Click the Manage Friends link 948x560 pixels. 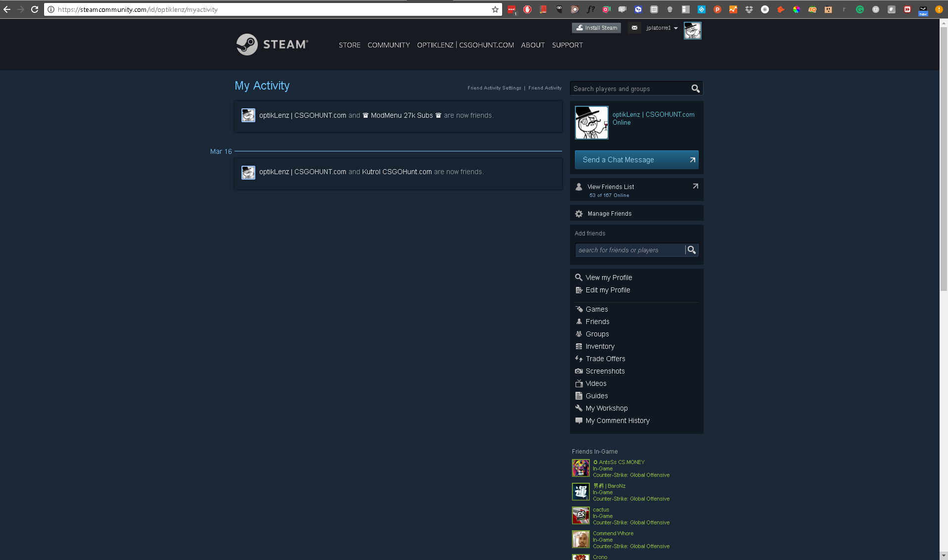click(x=610, y=214)
